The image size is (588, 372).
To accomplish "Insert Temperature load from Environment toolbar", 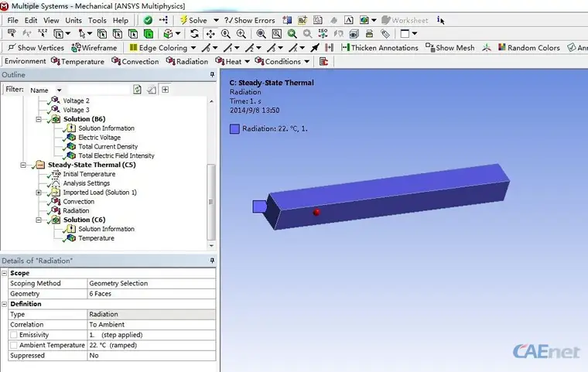I will pos(77,61).
